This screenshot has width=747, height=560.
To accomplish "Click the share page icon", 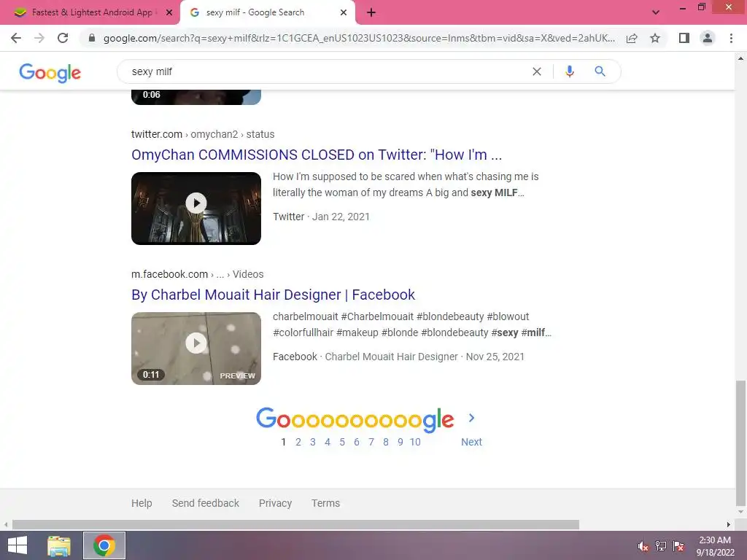I will (x=632, y=38).
